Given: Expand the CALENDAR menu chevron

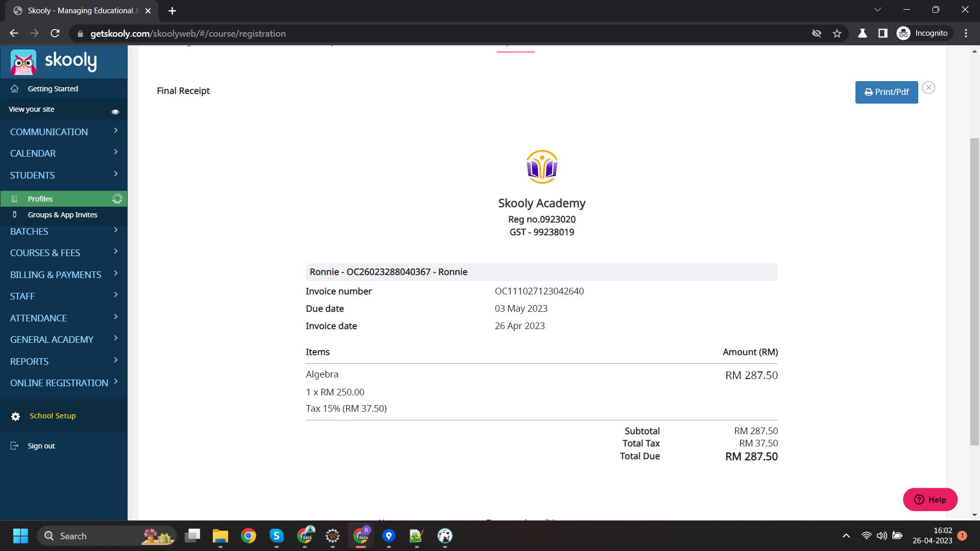Looking at the screenshot, I should point(116,152).
